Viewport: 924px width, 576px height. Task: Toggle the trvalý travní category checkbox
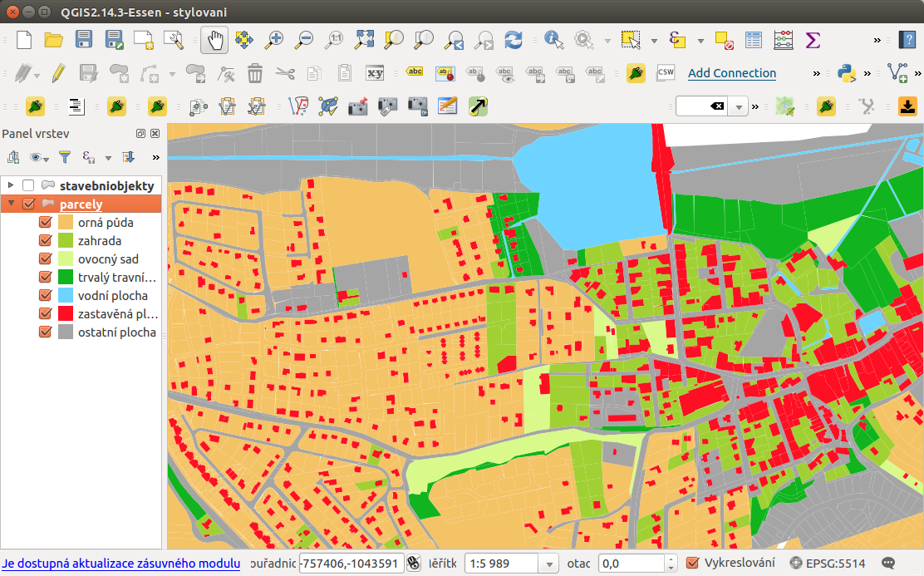(45, 277)
